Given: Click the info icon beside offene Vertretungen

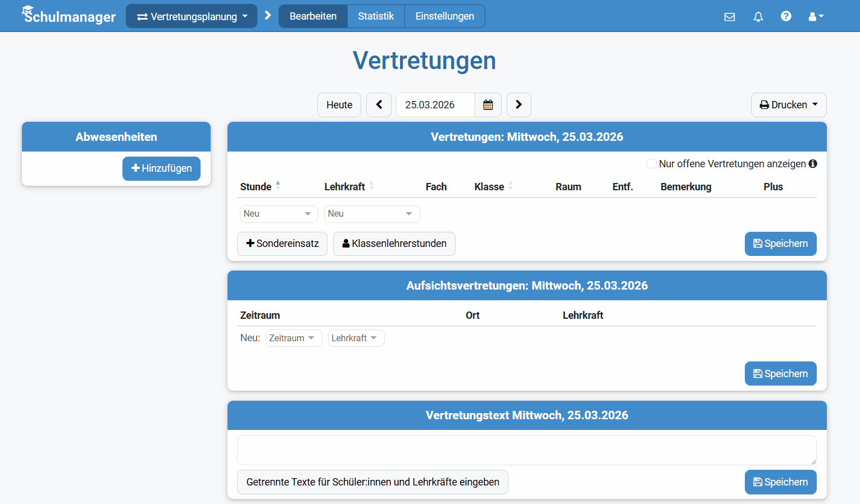Looking at the screenshot, I should [813, 163].
